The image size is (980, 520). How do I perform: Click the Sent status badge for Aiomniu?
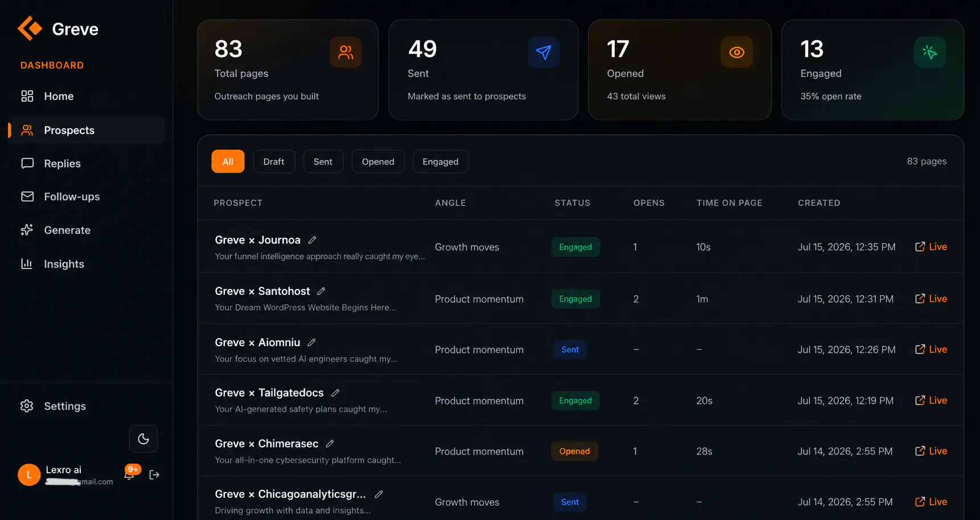coord(570,350)
